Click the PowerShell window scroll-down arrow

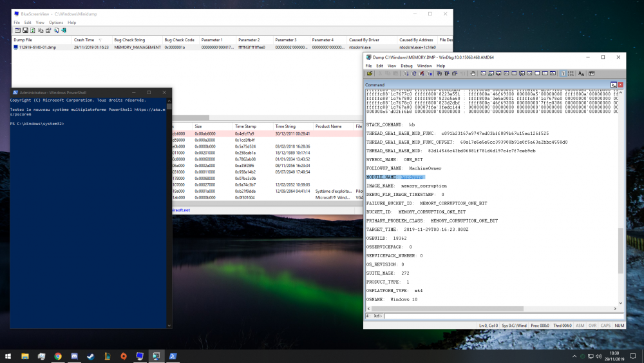pyautogui.click(x=169, y=326)
